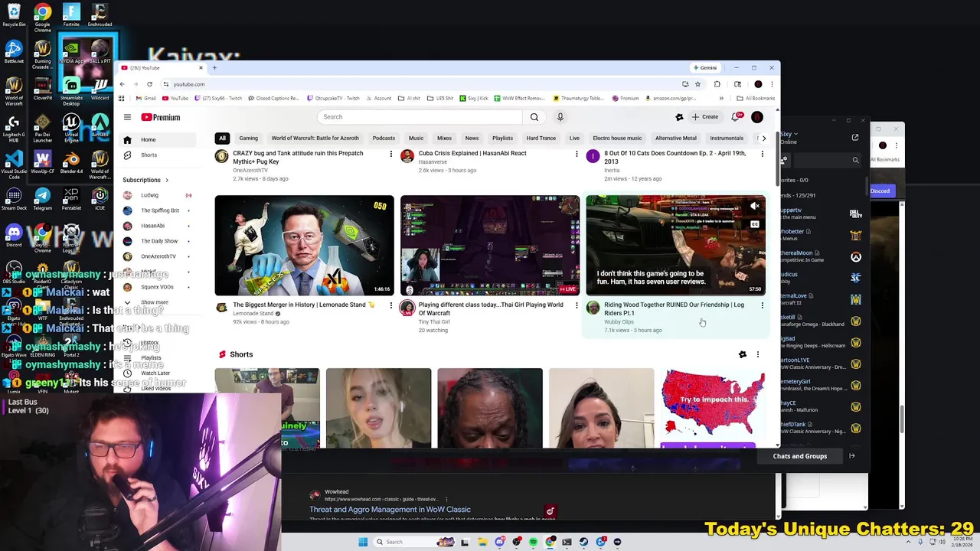Image resolution: width=980 pixels, height=551 pixels.
Task: Select the Gaming category chip
Action: 248,139
